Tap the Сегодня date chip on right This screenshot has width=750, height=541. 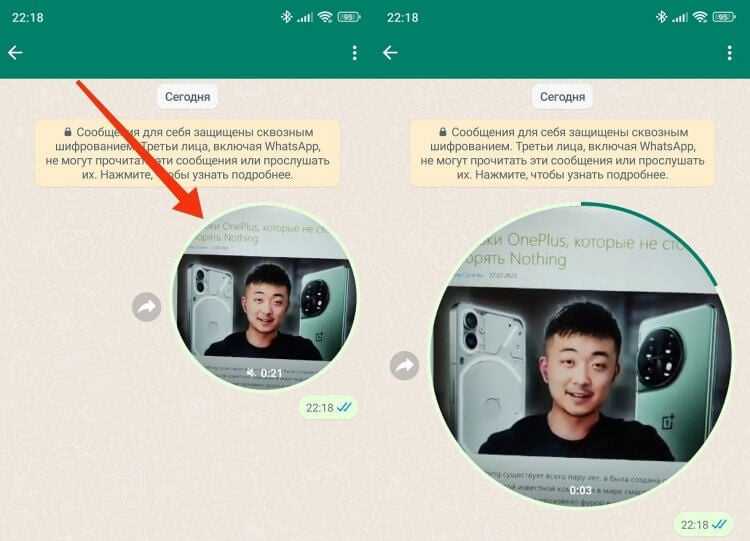pyautogui.click(x=562, y=97)
